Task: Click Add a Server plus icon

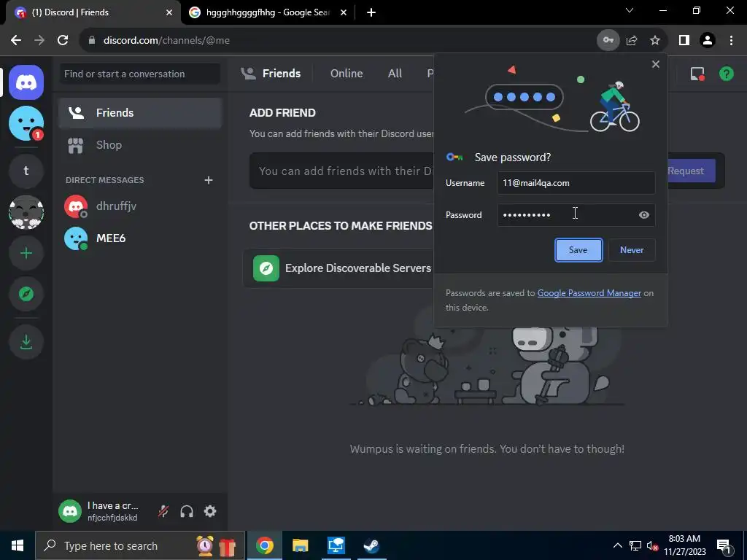Action: pyautogui.click(x=26, y=253)
